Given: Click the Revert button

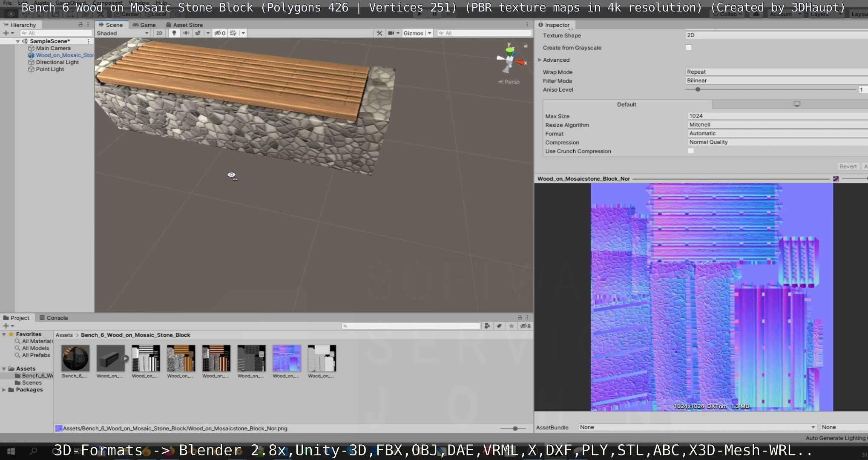Looking at the screenshot, I should tap(848, 167).
